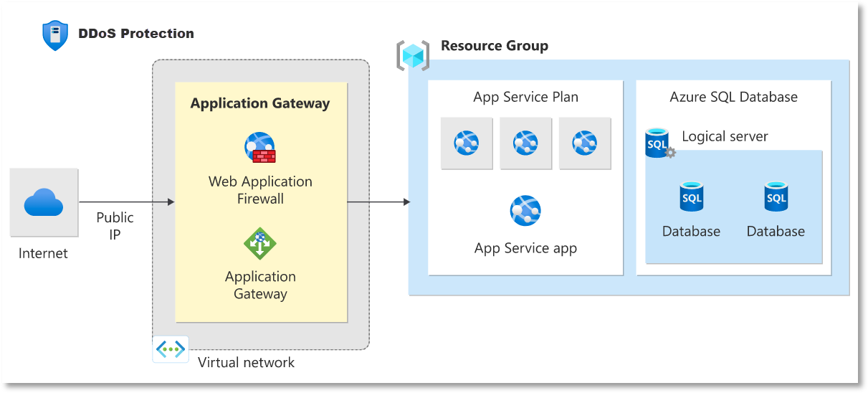Viewport: 868px width, 393px height.
Task: Click the second Database label
Action: pos(776,231)
